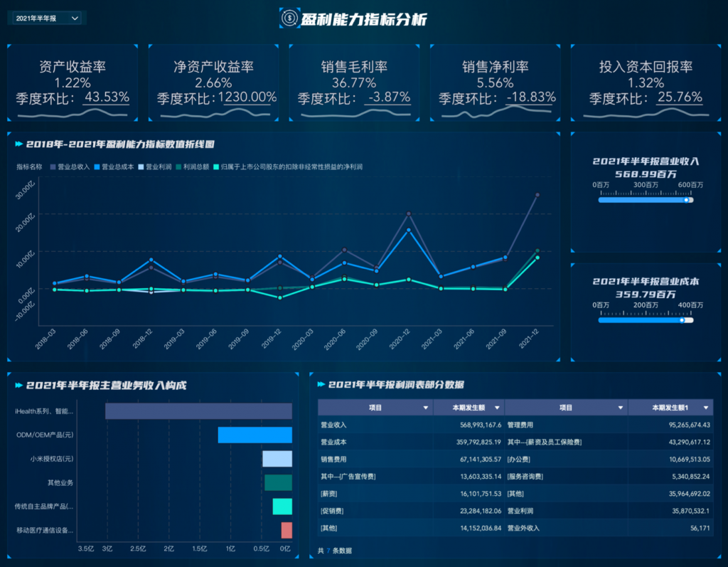Click the 568.99百万 revenue figure
The height and width of the screenshot is (567, 728).
click(646, 174)
